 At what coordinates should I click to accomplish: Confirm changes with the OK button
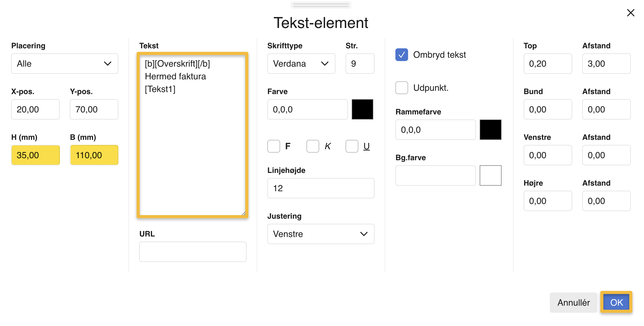tap(616, 302)
